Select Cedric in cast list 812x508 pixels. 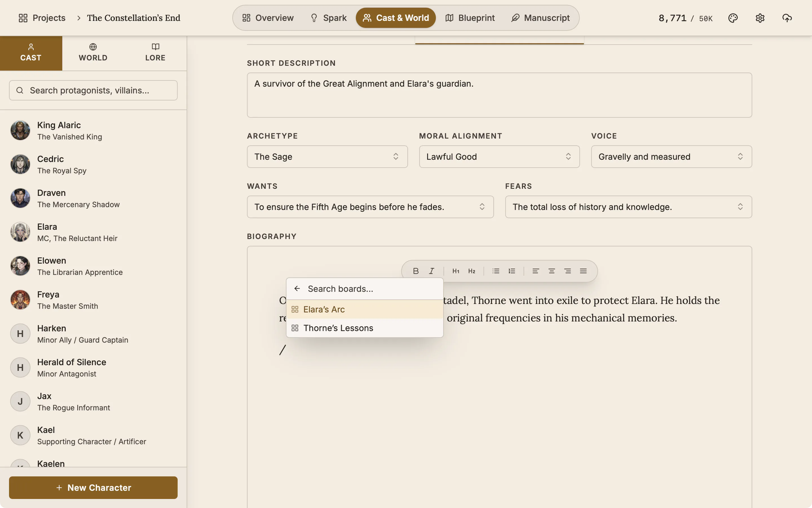(x=93, y=164)
